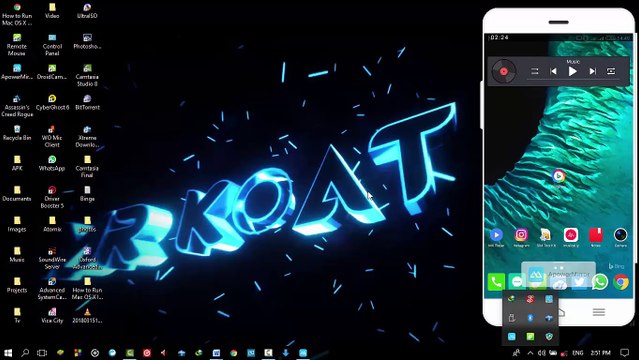Screen dimensions: 639x360
Task: Open the Atomix folder on desktop
Action: pos(52,224)
